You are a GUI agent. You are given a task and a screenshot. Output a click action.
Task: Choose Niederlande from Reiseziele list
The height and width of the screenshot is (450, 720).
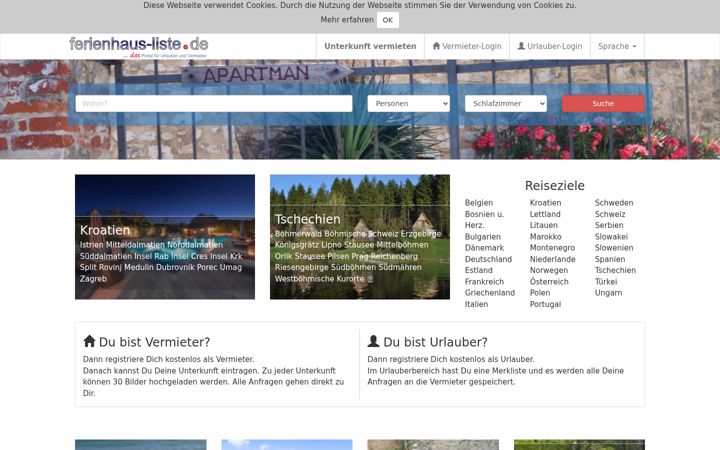click(x=552, y=259)
